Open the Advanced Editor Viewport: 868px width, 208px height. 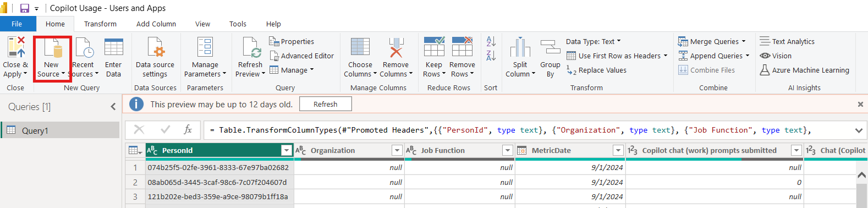coord(302,56)
